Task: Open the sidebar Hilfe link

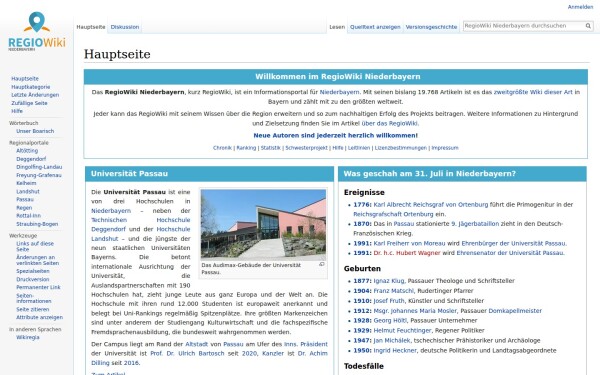Action: click(x=17, y=111)
